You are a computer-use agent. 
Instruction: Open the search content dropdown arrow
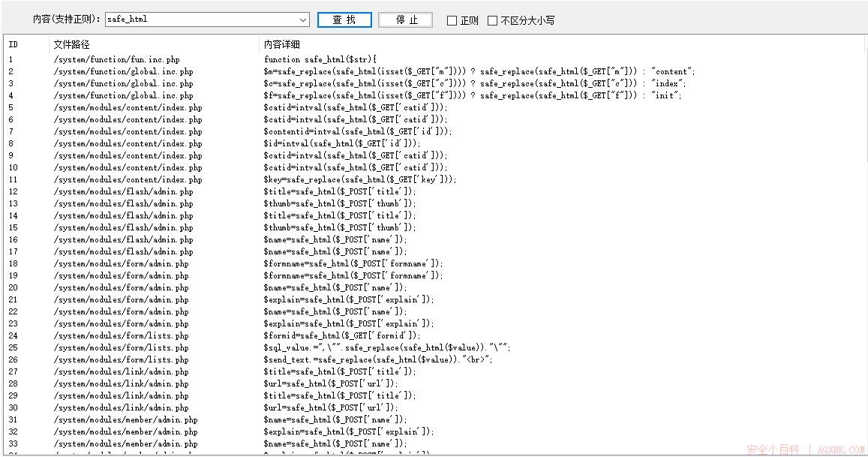coord(303,20)
